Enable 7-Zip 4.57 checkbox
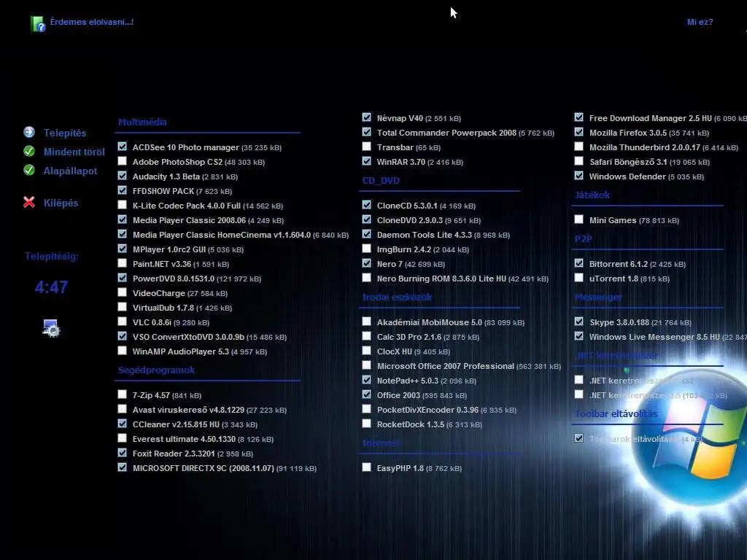 coord(123,394)
